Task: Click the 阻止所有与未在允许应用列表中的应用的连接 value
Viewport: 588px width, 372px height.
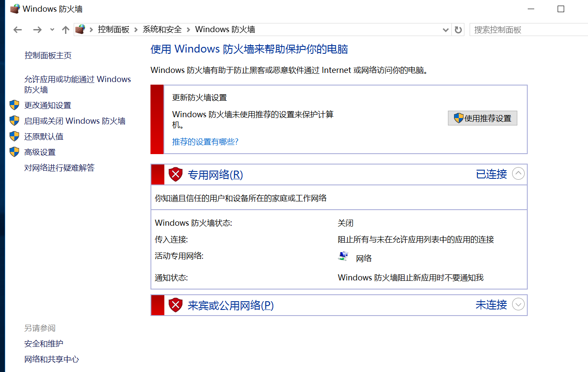Action: coord(416,239)
